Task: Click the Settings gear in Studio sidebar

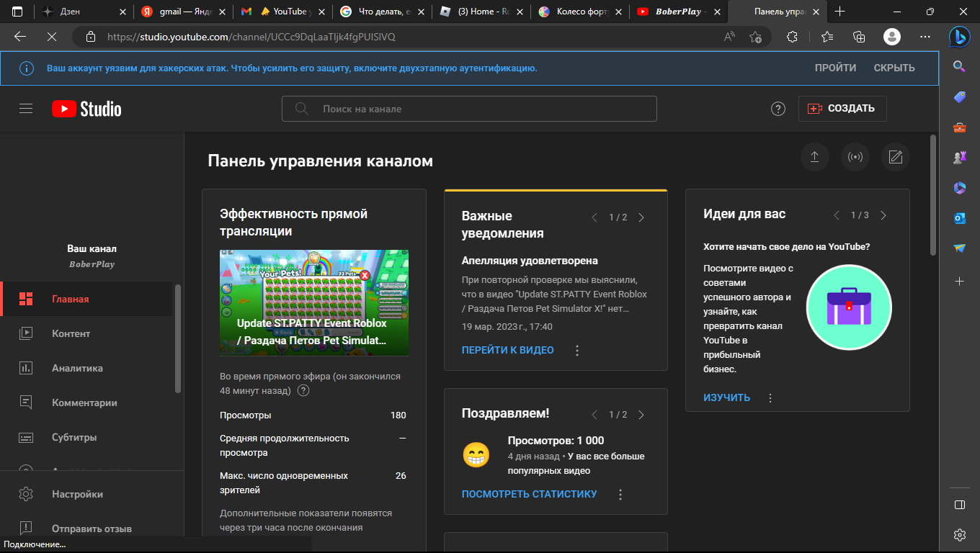Action: 26,494
